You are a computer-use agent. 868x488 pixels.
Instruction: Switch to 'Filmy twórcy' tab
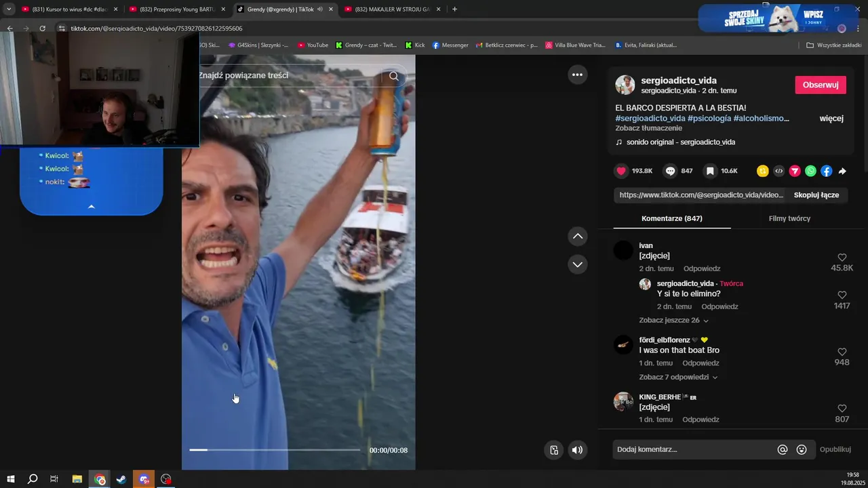[x=789, y=219]
